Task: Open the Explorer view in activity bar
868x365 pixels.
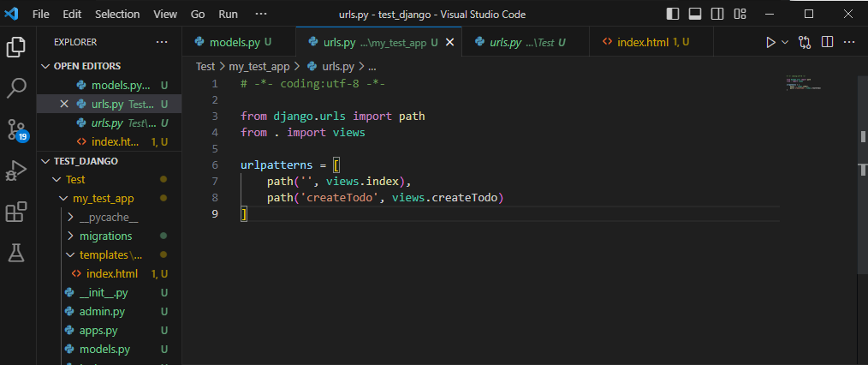Action: coord(16,46)
